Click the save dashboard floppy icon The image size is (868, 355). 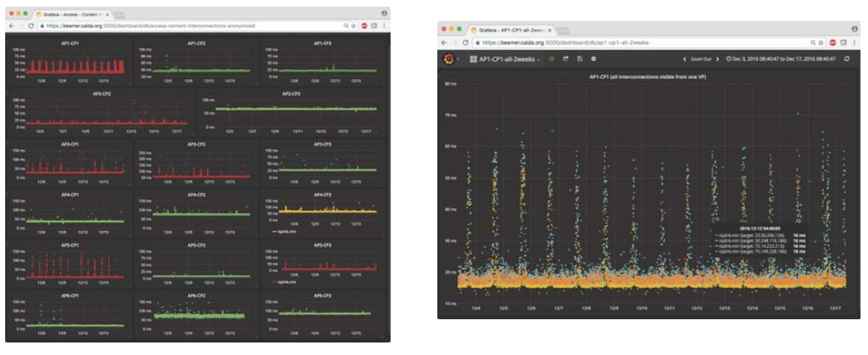pos(579,59)
